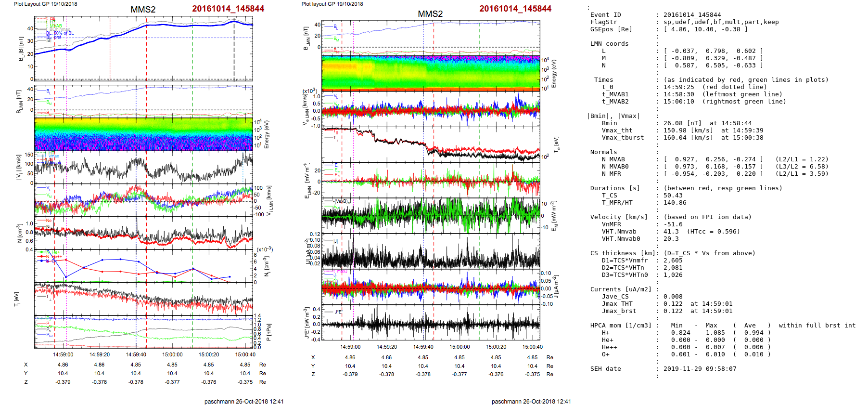The width and height of the screenshot is (868, 405).
Task: Click the Plot Layout GP text at top-left
Action: point(45,4)
